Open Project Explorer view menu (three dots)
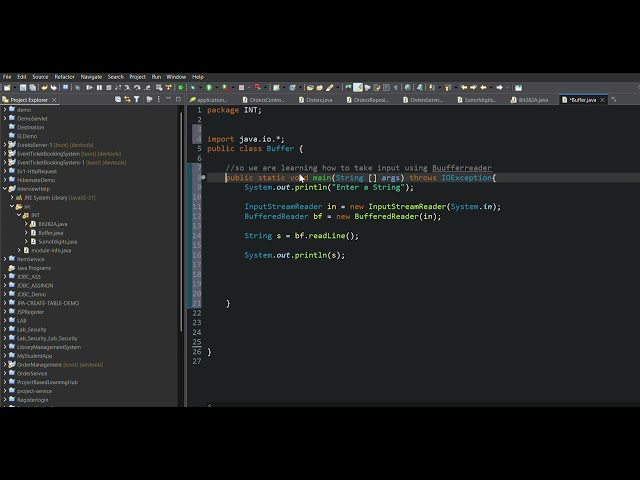The height and width of the screenshot is (480, 640). pos(158,99)
